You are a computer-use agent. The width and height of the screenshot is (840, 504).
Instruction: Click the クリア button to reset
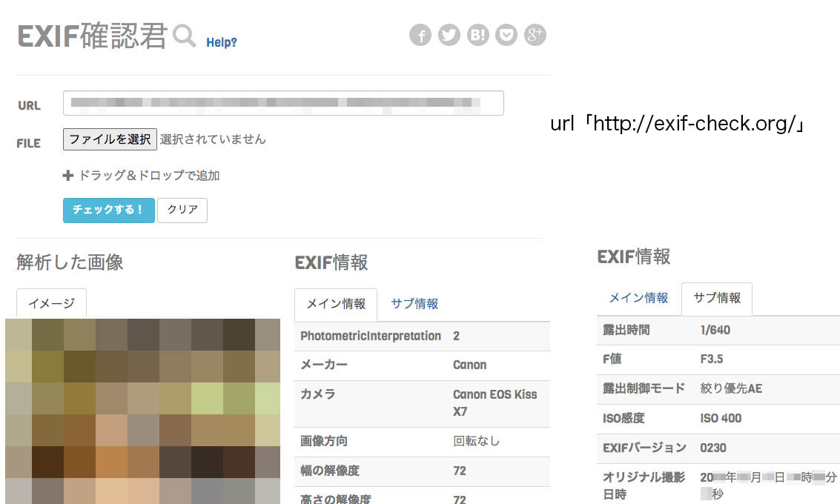tap(182, 210)
